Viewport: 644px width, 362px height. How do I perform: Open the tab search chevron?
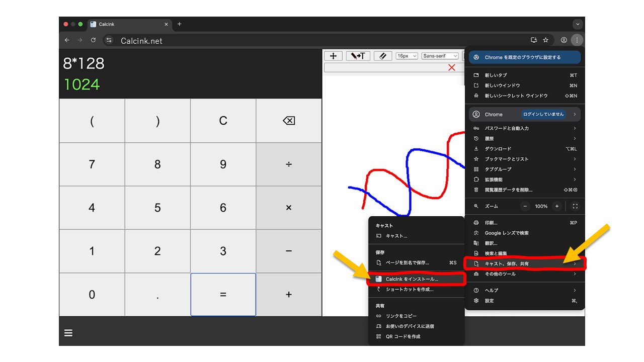click(x=578, y=24)
